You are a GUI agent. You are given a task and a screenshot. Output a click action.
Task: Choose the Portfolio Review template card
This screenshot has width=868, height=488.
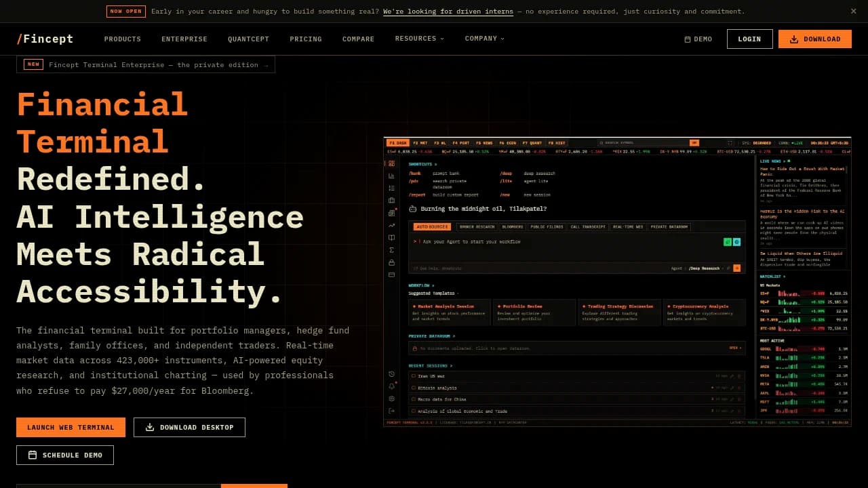(x=534, y=312)
